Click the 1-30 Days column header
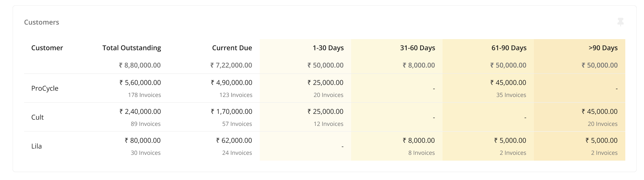The image size is (644, 180). [x=328, y=48]
